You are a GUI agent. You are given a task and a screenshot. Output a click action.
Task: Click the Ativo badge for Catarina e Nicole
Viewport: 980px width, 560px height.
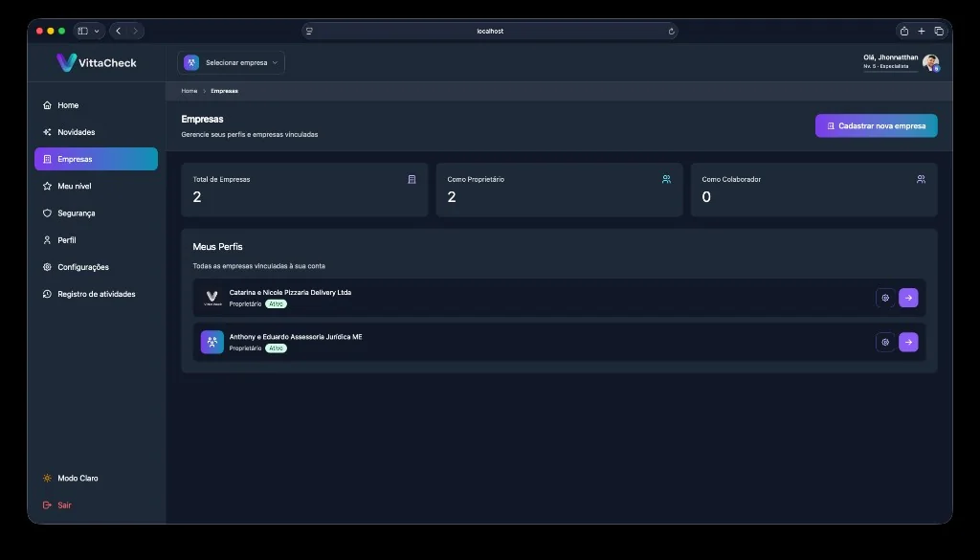(276, 303)
